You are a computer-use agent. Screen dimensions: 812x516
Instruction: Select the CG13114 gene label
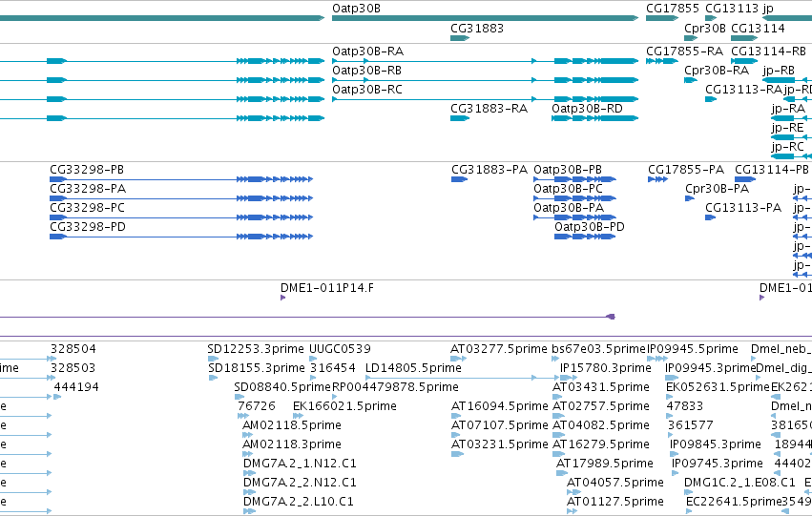tap(758, 29)
